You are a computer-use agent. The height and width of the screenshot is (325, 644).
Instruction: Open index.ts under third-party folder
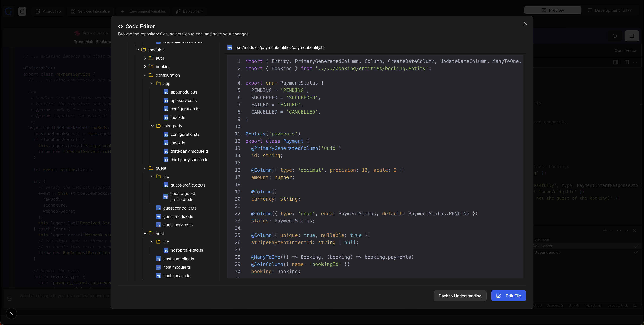point(178,143)
